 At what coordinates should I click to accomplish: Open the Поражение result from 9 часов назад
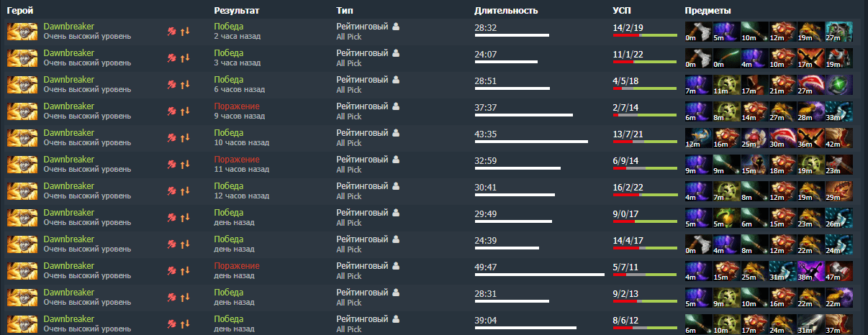pyautogui.click(x=237, y=106)
